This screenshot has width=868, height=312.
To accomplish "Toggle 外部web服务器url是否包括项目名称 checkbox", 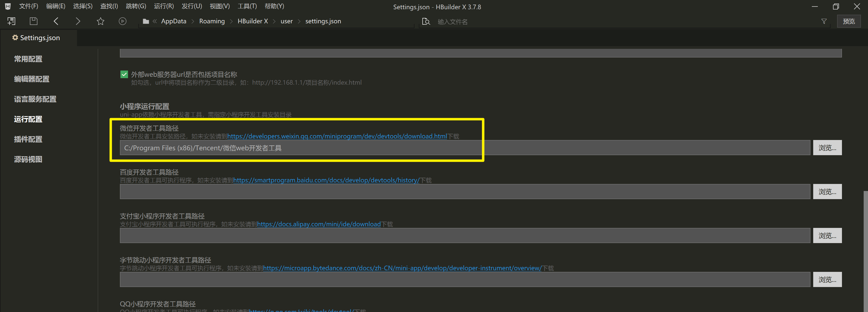I will click(x=124, y=74).
